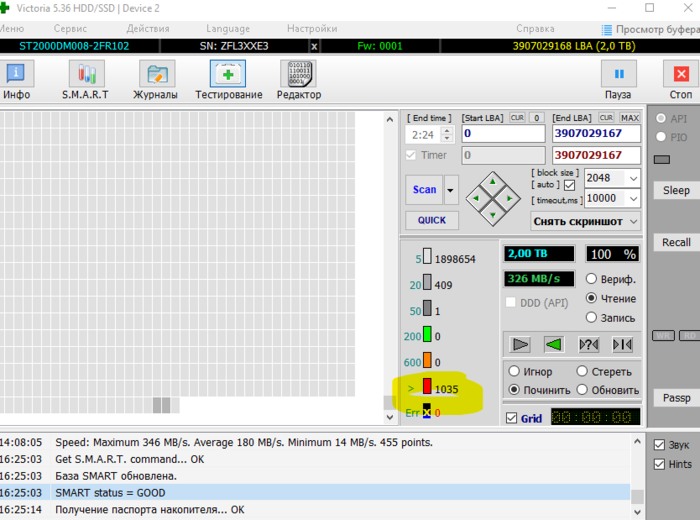This screenshot has width=700, height=520.
Task: Stop the scan with the red Стоп button
Action: (x=681, y=79)
